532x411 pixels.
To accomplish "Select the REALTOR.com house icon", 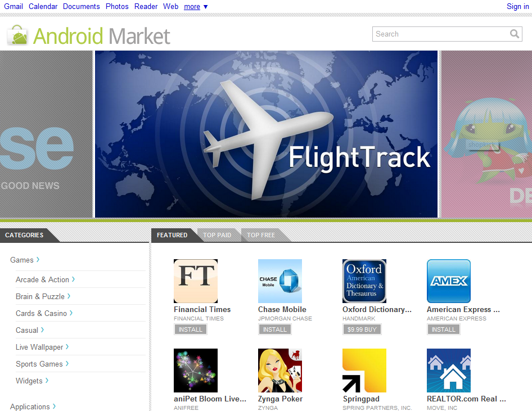I will click(x=448, y=371).
